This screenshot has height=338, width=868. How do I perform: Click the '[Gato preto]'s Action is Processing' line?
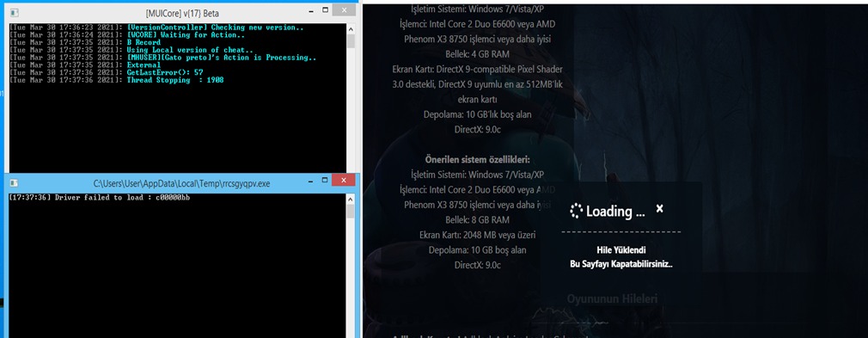click(x=162, y=58)
